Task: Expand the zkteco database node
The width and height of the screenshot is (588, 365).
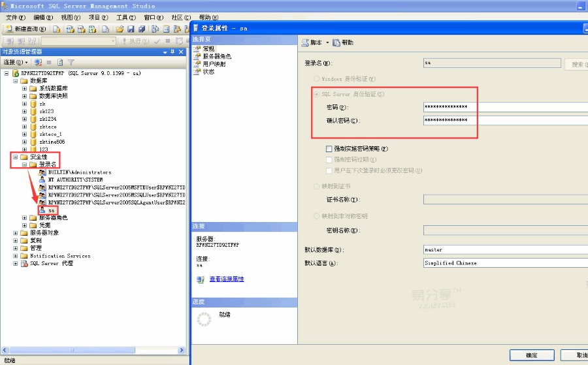Action: pos(24,127)
